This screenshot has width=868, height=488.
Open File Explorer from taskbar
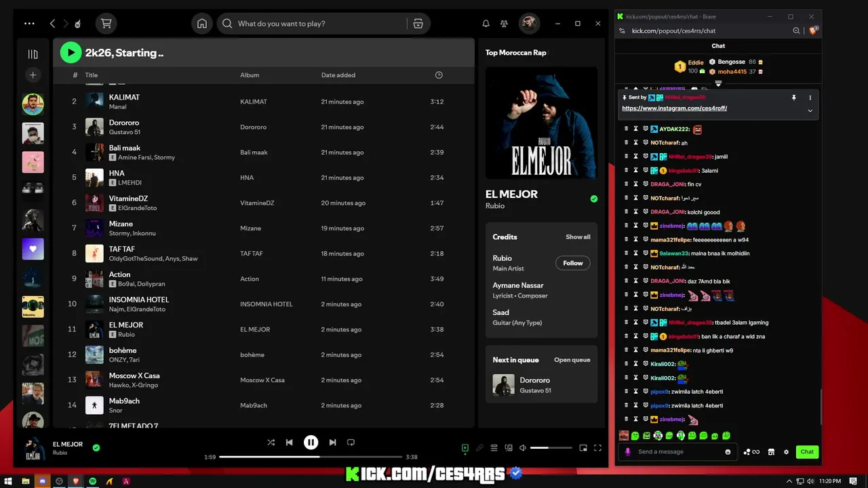coord(26,481)
